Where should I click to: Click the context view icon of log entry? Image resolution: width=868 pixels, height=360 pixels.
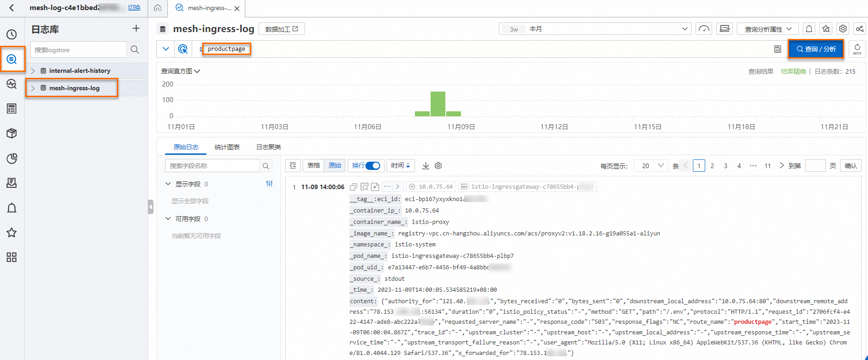coord(365,187)
